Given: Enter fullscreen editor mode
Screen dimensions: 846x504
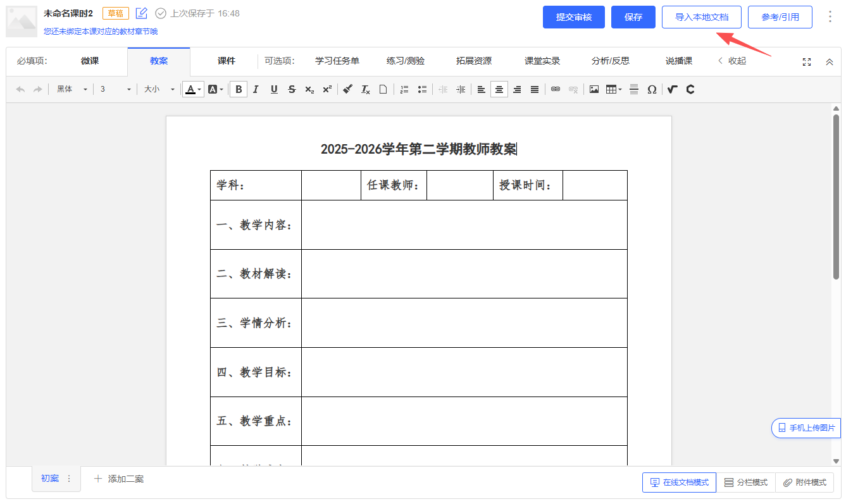Looking at the screenshot, I should 807,62.
